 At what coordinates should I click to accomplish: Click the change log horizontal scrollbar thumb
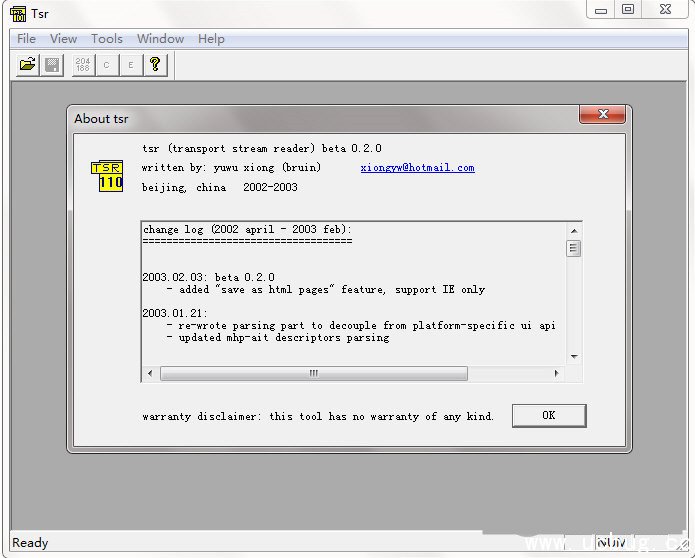(x=313, y=373)
